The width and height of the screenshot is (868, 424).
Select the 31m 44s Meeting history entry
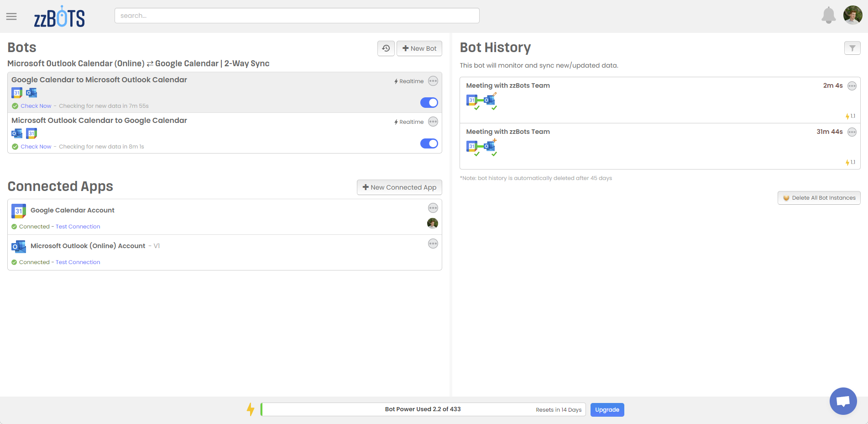tap(507, 132)
